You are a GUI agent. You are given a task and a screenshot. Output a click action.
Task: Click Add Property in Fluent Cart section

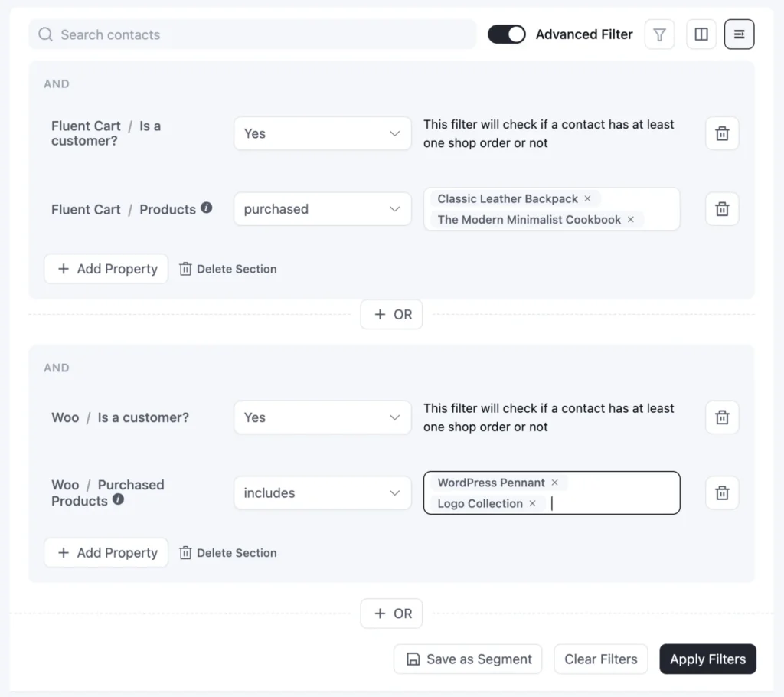(106, 269)
